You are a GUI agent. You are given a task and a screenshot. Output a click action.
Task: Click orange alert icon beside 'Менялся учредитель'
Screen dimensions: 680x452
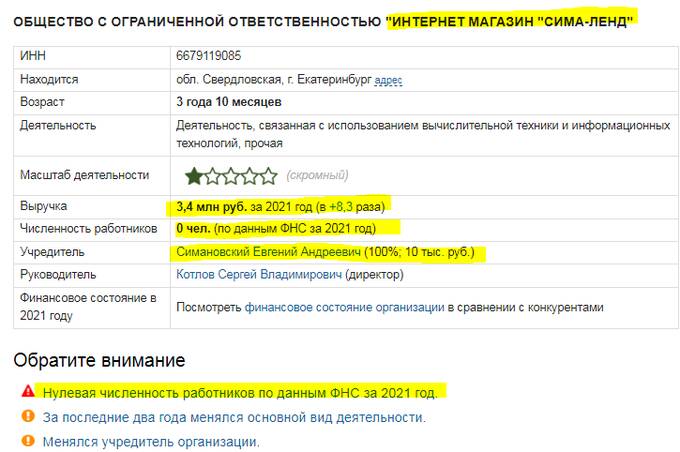tap(28, 441)
